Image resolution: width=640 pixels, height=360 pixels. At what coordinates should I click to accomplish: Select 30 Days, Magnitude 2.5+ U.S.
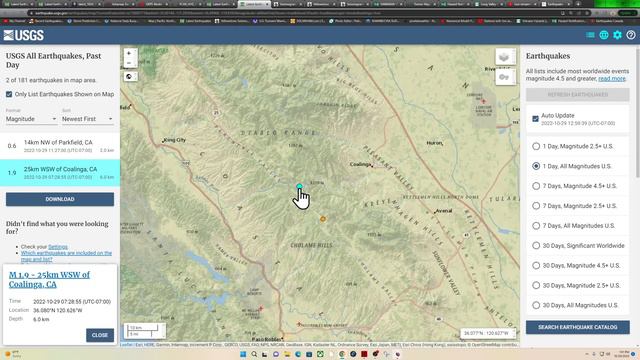click(536, 285)
